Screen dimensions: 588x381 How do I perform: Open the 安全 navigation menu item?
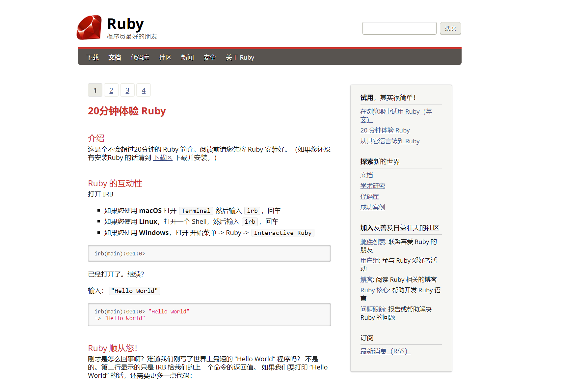point(210,57)
